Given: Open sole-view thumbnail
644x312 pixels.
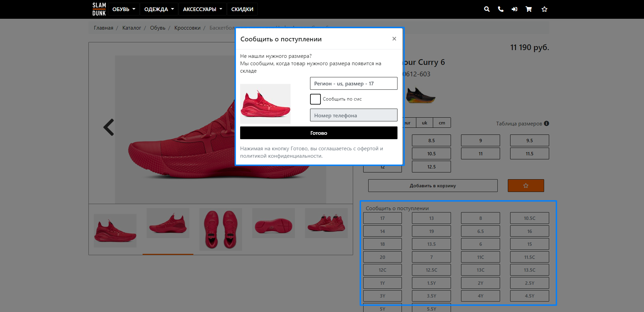Looking at the screenshot, I should 273,223.
